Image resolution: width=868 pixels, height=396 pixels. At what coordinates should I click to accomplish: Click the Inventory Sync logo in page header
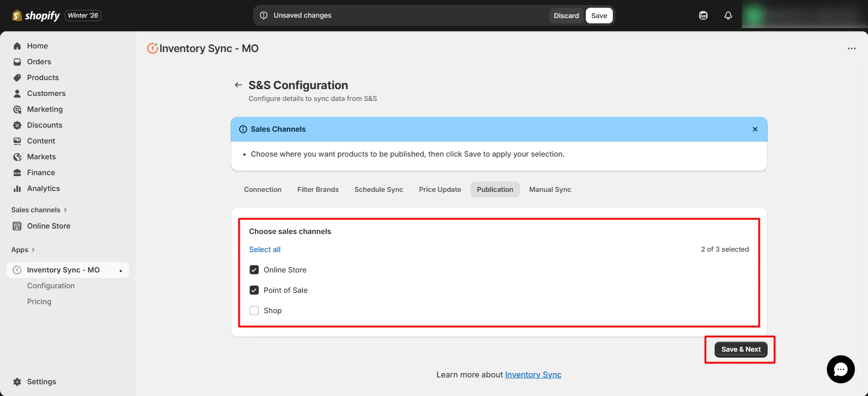click(152, 48)
